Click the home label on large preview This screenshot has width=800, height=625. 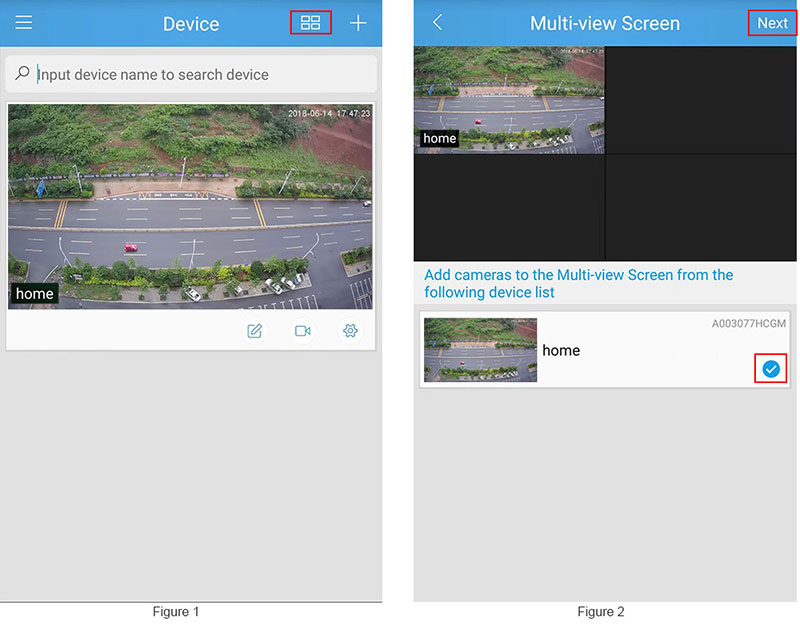(x=34, y=293)
